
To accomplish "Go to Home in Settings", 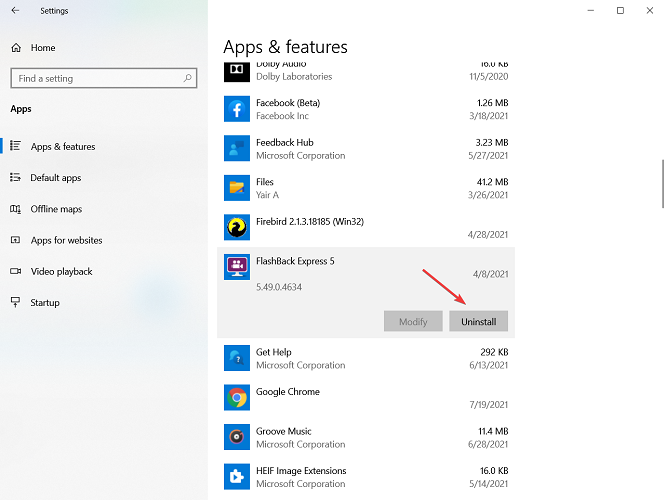I will pyautogui.click(x=43, y=47).
